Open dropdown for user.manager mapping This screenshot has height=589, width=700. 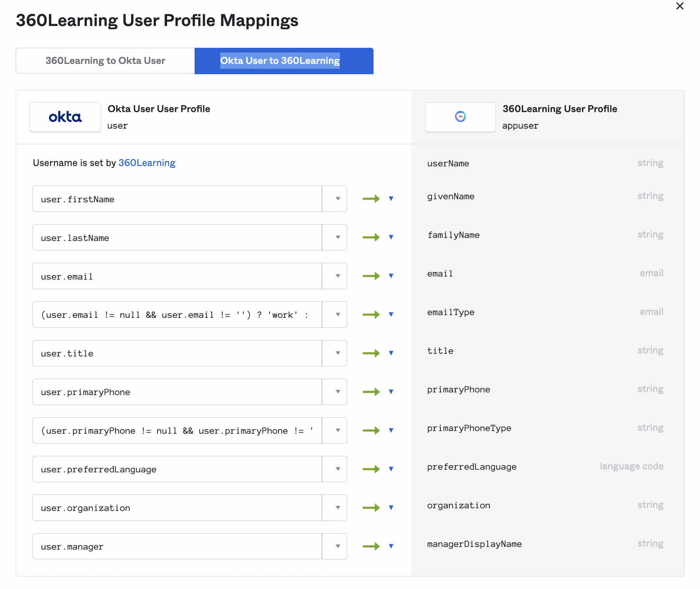coord(335,547)
